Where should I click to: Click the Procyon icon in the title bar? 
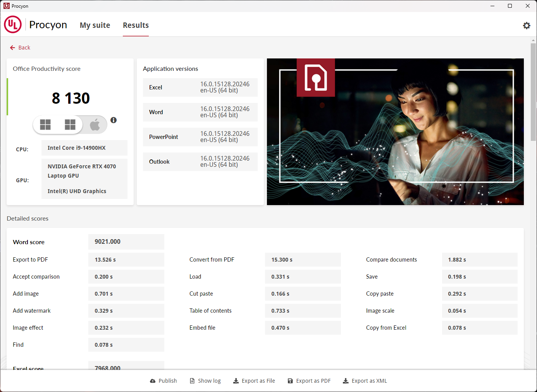pyautogui.click(x=7, y=6)
